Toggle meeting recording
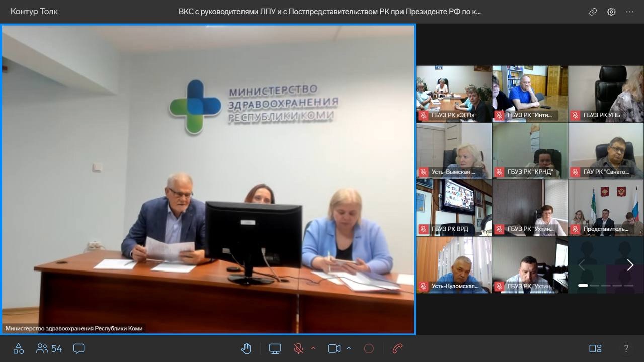 (369, 348)
